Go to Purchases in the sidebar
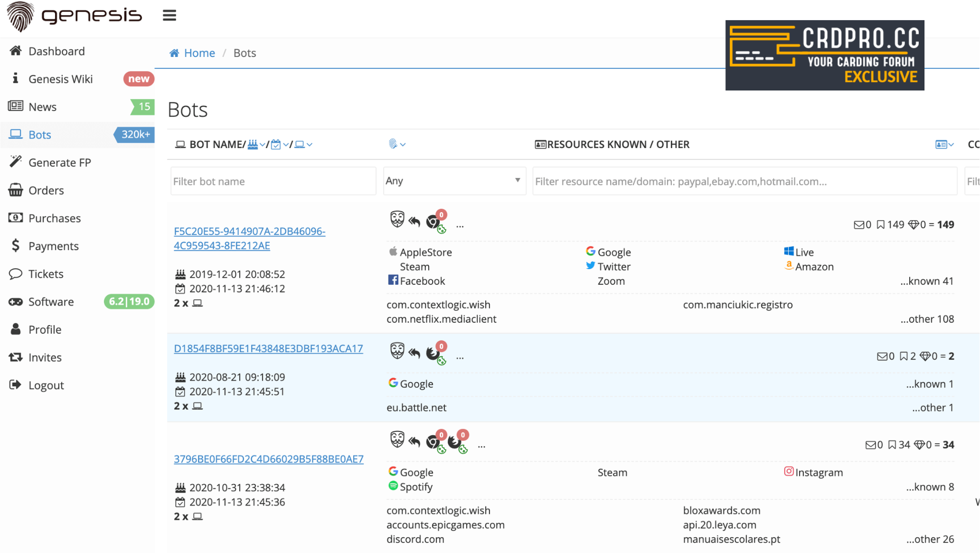This screenshot has width=980, height=553. point(55,218)
